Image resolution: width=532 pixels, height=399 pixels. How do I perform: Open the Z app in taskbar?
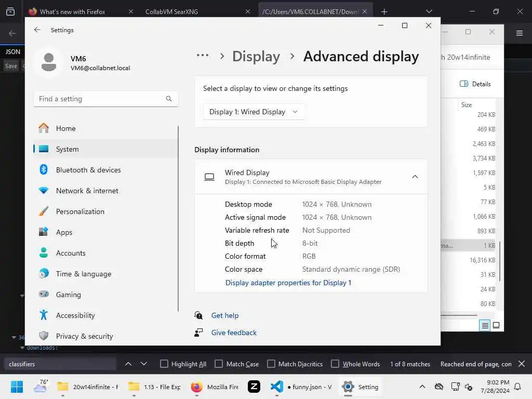[x=254, y=387]
